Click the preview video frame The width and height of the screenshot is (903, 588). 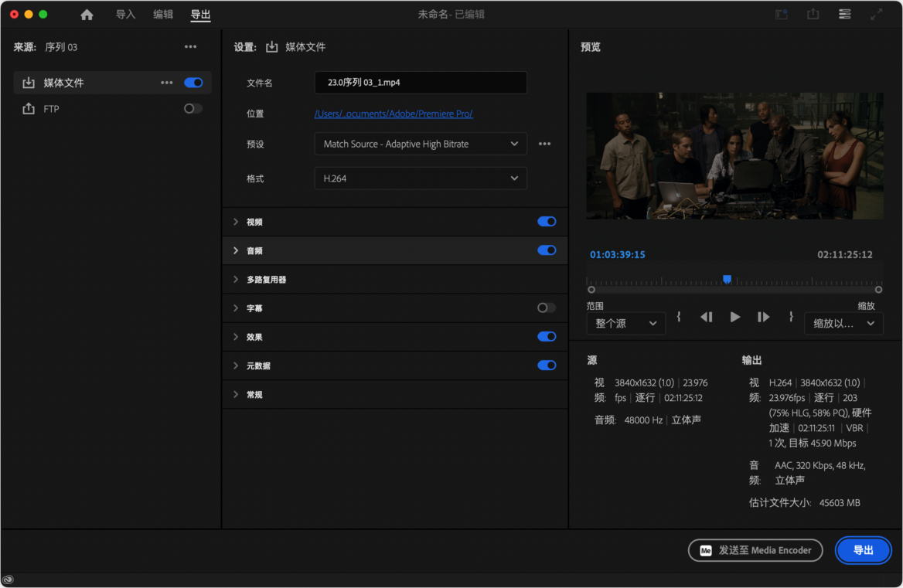(734, 156)
